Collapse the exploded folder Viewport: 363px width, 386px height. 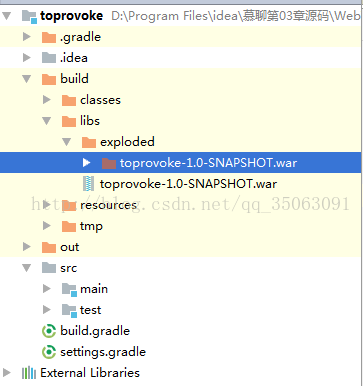[67, 142]
